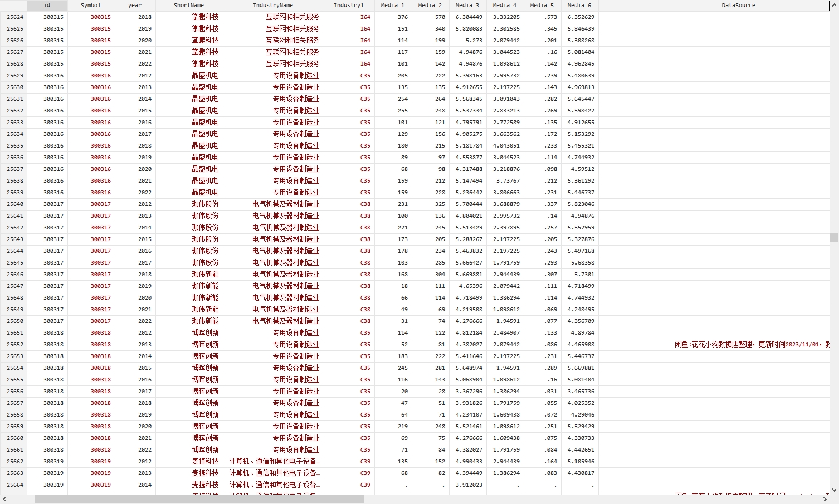Image resolution: width=839 pixels, height=504 pixels.
Task: Click ShortName 珈伟股份 in row 25640
Action: tap(205, 204)
